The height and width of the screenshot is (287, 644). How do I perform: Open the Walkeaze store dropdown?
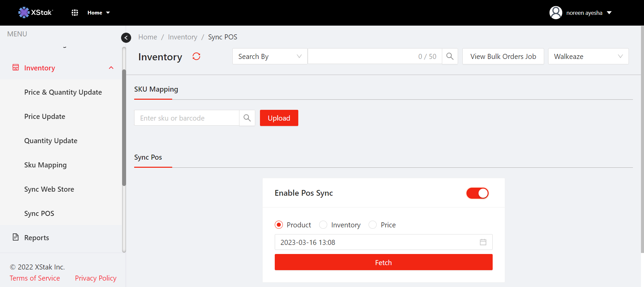[588, 56]
